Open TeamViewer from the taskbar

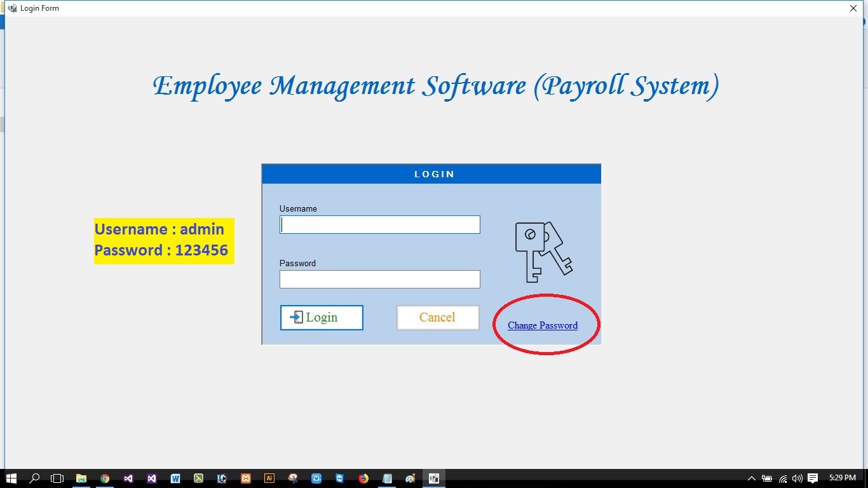tap(339, 478)
